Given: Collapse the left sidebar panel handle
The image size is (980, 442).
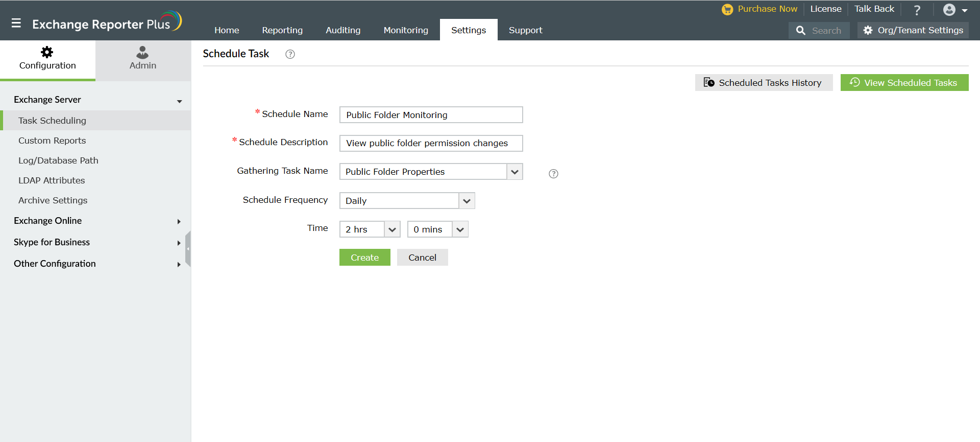Looking at the screenshot, I should (188, 249).
